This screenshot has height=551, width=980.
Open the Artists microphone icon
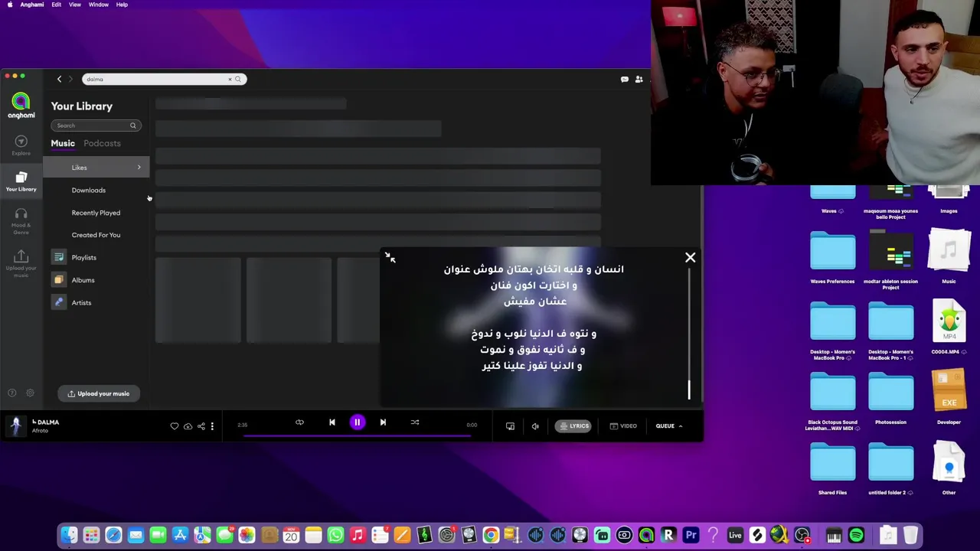59,302
